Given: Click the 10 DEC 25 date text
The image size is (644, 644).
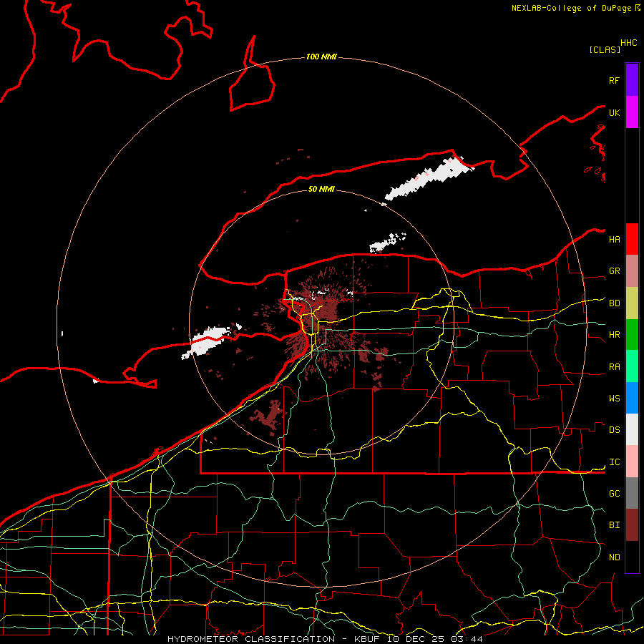Looking at the screenshot, I should pyautogui.click(x=416, y=639).
